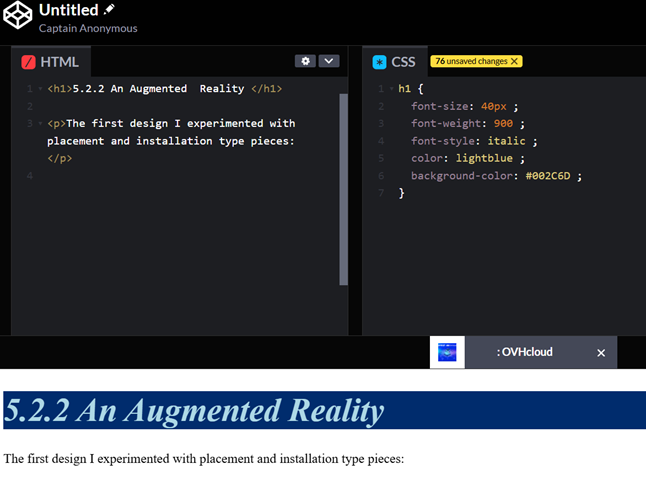Click the 900 font-weight value

tap(503, 123)
